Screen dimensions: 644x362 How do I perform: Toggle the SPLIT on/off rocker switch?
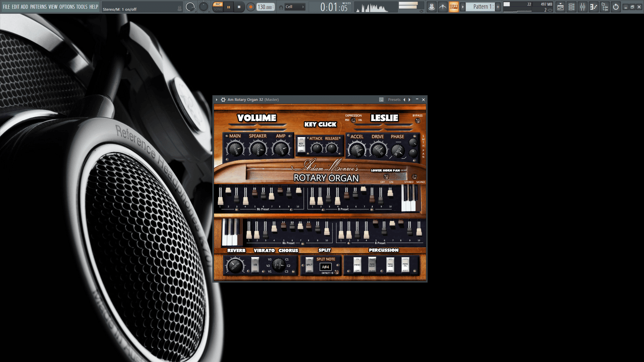(309, 265)
